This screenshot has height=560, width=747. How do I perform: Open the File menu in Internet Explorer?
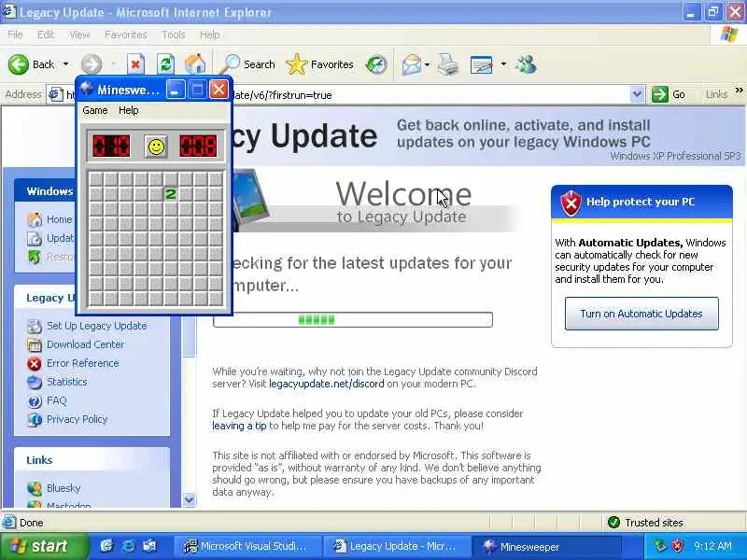(x=15, y=35)
